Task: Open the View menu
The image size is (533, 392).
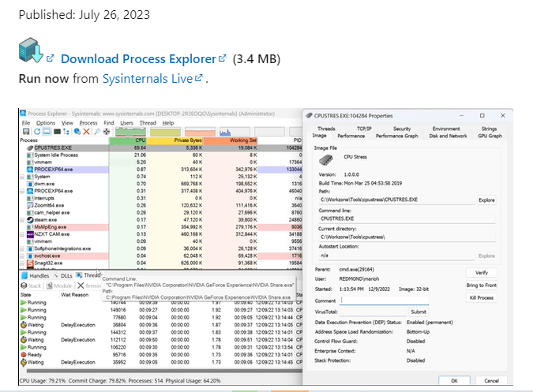Action: pyautogui.click(x=67, y=123)
